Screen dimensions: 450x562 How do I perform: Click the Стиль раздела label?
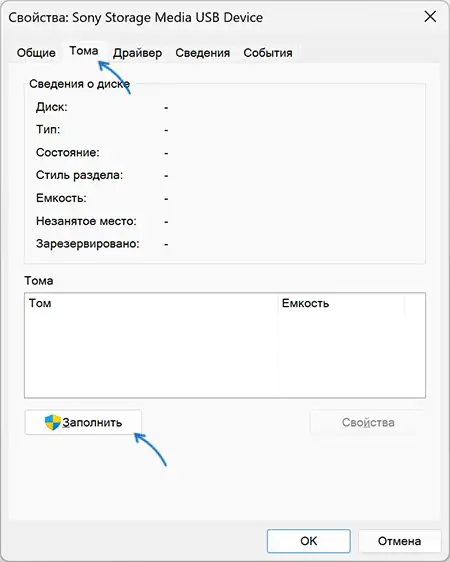pyautogui.click(x=79, y=175)
